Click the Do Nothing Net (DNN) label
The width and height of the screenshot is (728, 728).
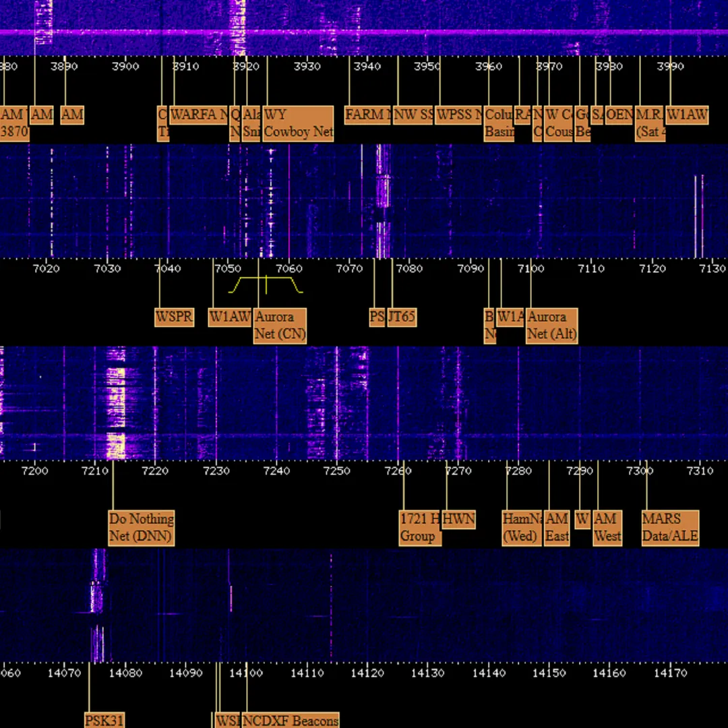[141, 528]
